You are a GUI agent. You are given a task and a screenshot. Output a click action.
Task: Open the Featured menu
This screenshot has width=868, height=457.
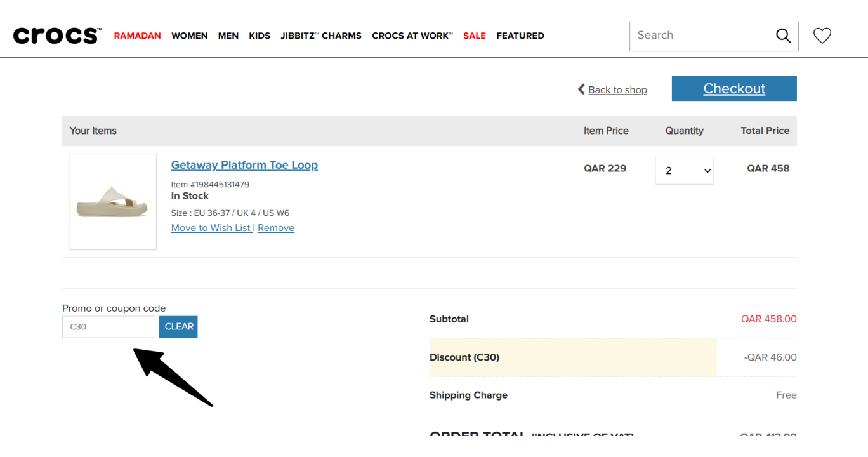pyautogui.click(x=520, y=36)
